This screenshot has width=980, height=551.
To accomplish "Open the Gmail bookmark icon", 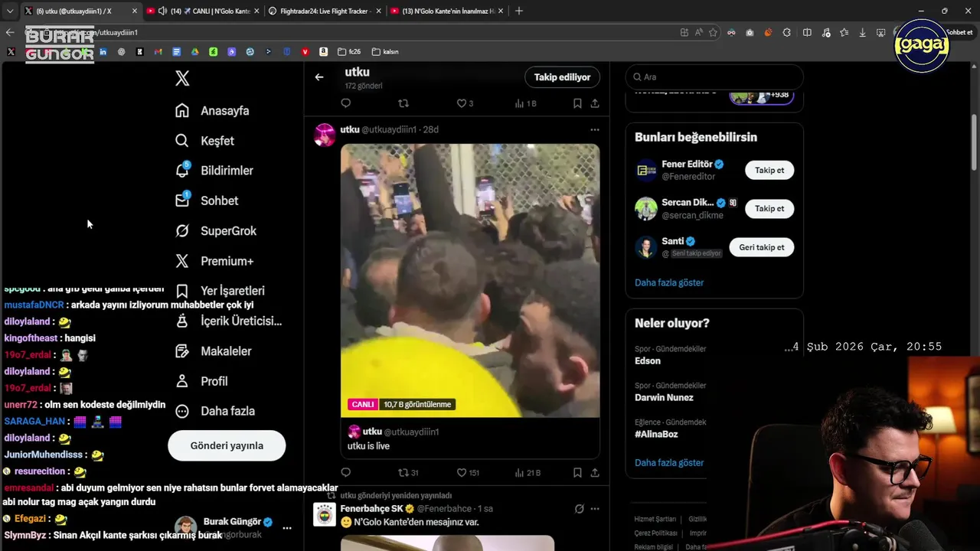I will 158,52.
